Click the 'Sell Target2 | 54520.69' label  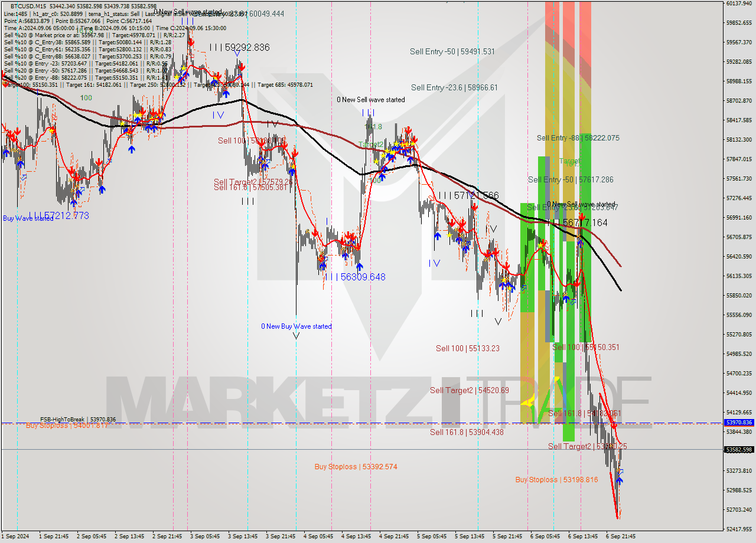pos(470,390)
